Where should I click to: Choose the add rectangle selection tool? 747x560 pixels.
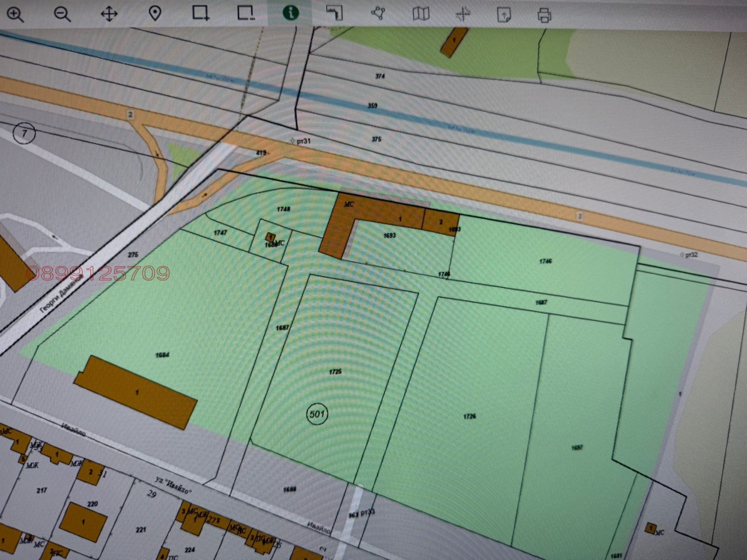click(201, 13)
